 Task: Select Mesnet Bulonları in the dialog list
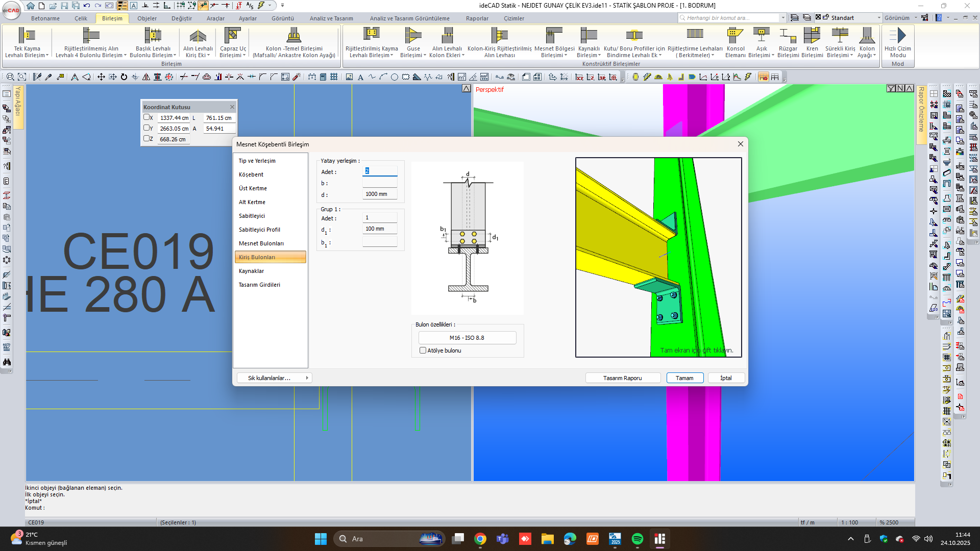tap(261, 243)
